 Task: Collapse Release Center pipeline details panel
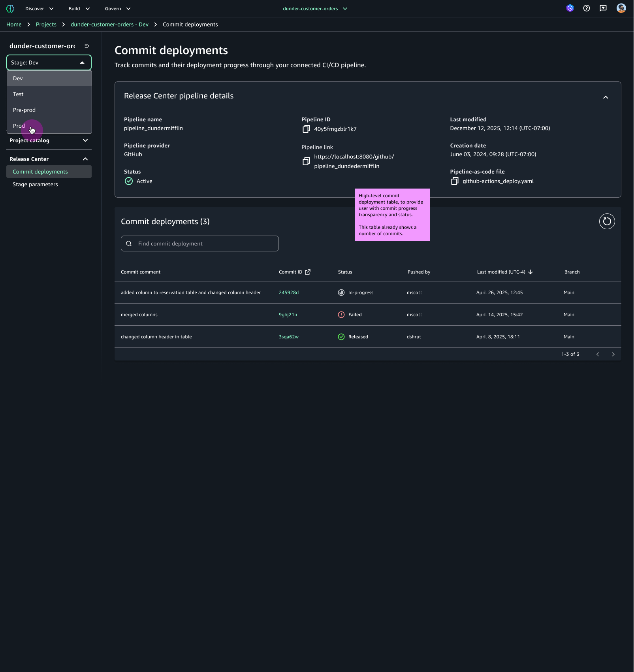click(x=605, y=97)
